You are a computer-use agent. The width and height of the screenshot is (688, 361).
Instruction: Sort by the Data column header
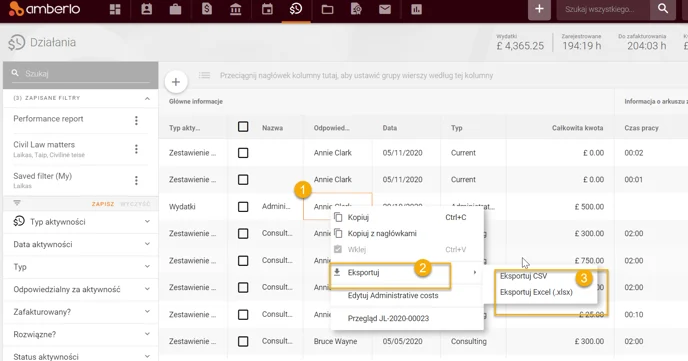pos(390,128)
